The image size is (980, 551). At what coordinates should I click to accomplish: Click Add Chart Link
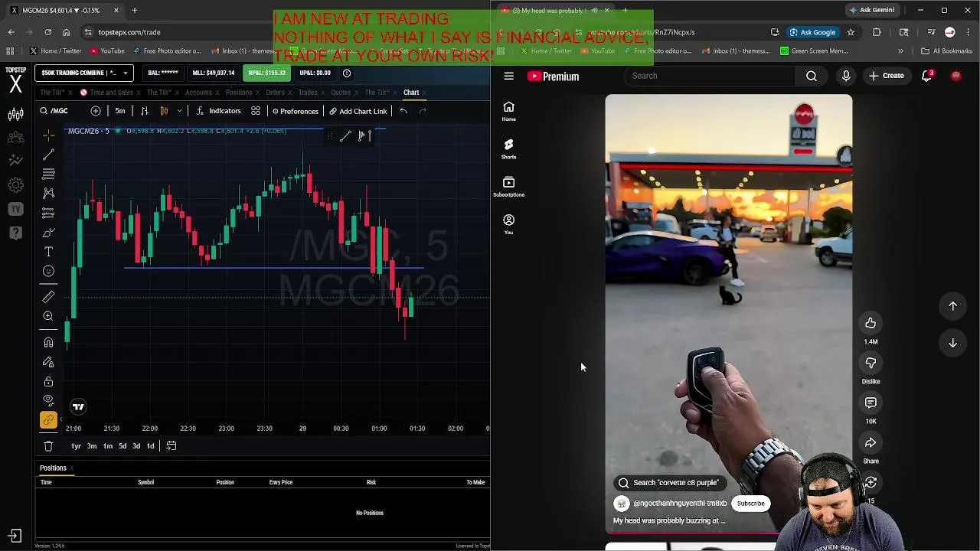coord(358,112)
